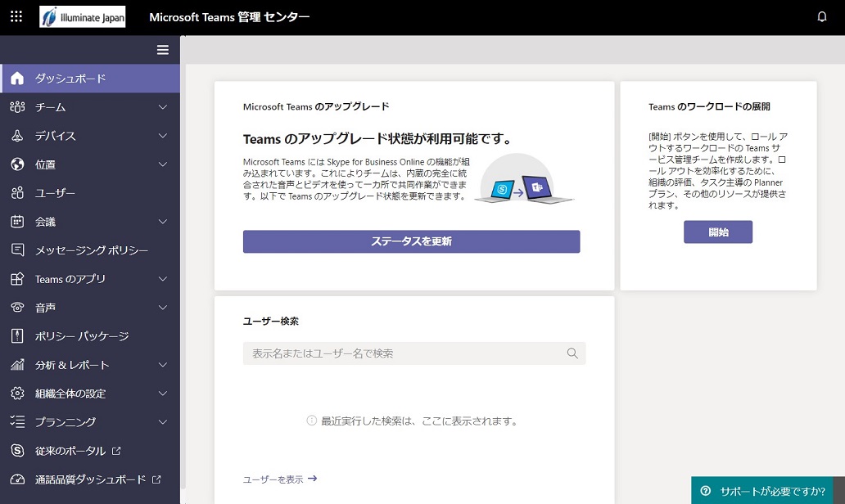Expand the Teams のアプリ chevron
Image resolution: width=845 pixels, height=504 pixels.
[x=163, y=279]
